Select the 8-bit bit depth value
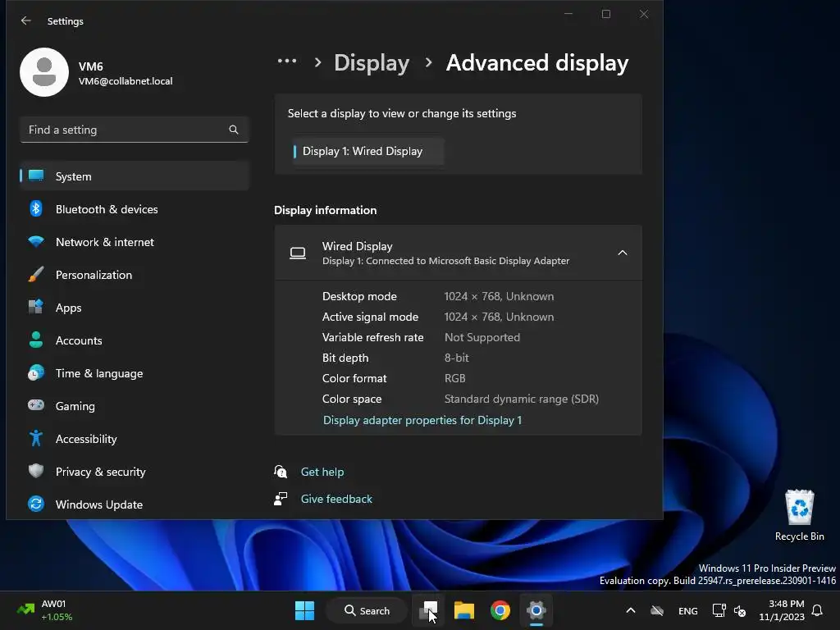 (456, 358)
